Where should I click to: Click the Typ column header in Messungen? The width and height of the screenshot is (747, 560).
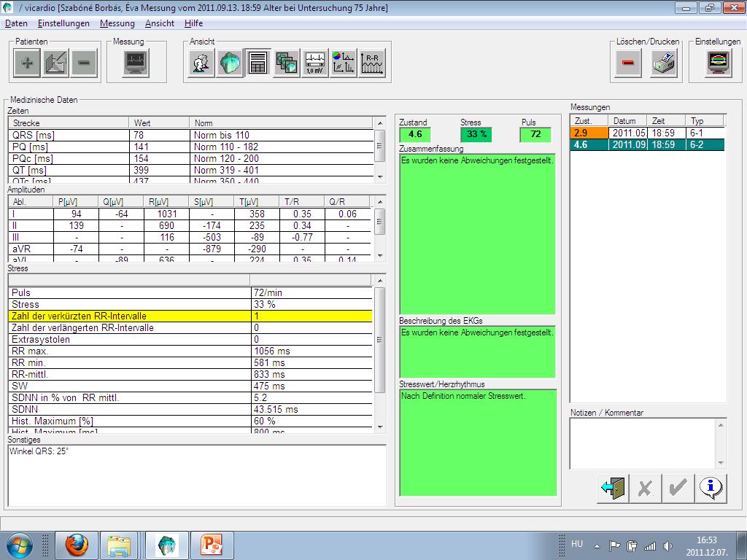(704, 121)
